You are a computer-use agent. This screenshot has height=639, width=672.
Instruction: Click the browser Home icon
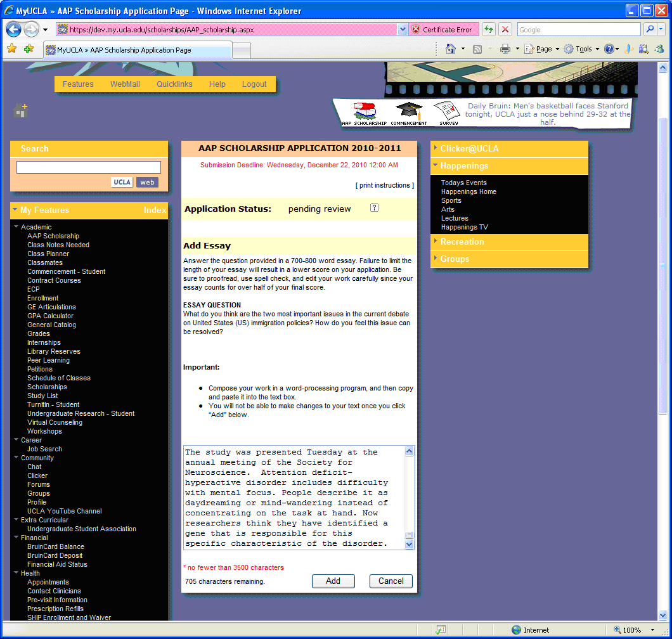(451, 49)
